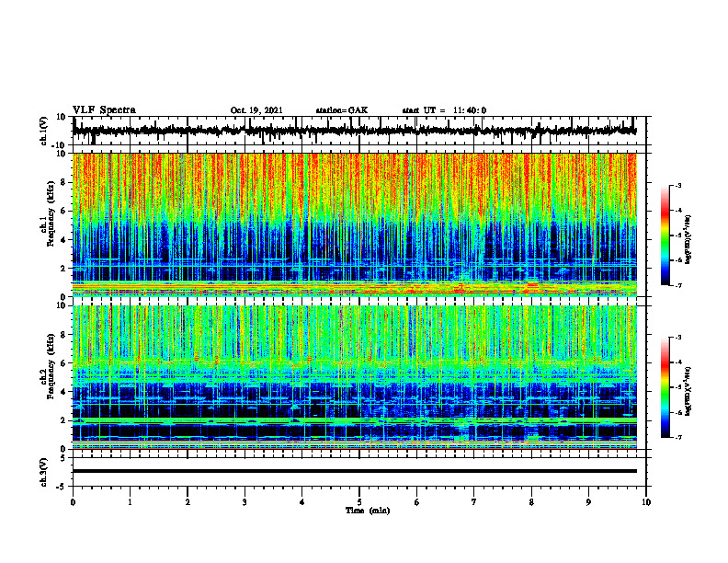The height and width of the screenshot is (563, 728).
Task: Click time axis tick label "2"
Action: pos(188,502)
